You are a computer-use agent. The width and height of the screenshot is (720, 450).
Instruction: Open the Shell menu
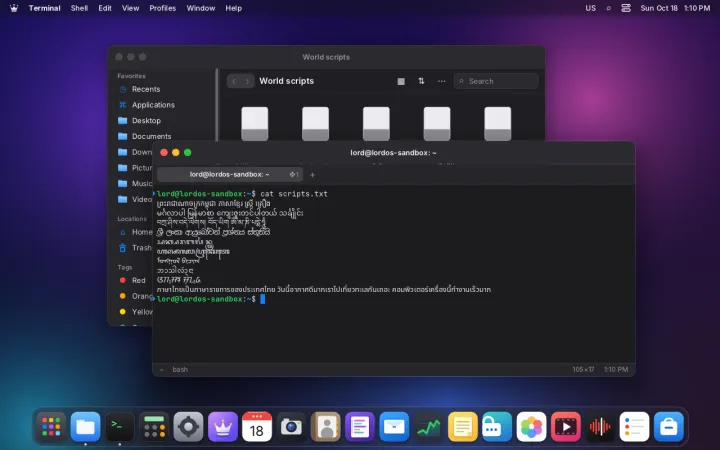pyautogui.click(x=79, y=8)
